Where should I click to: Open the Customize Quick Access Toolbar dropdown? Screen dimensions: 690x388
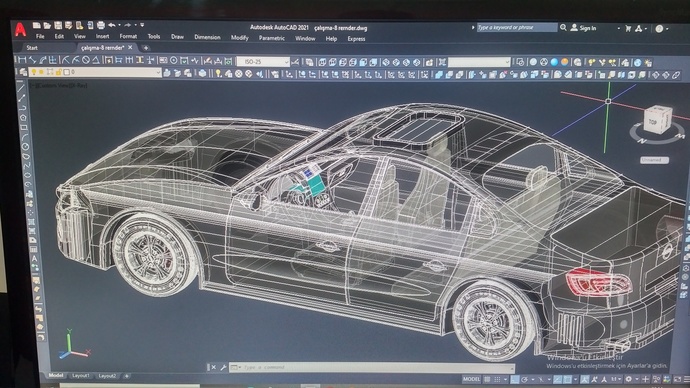click(142, 25)
